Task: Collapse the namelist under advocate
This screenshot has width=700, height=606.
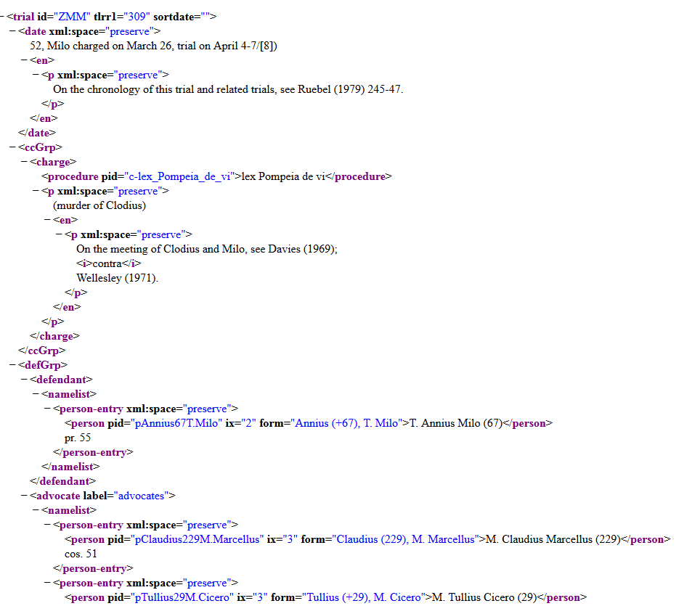Action: (x=36, y=510)
